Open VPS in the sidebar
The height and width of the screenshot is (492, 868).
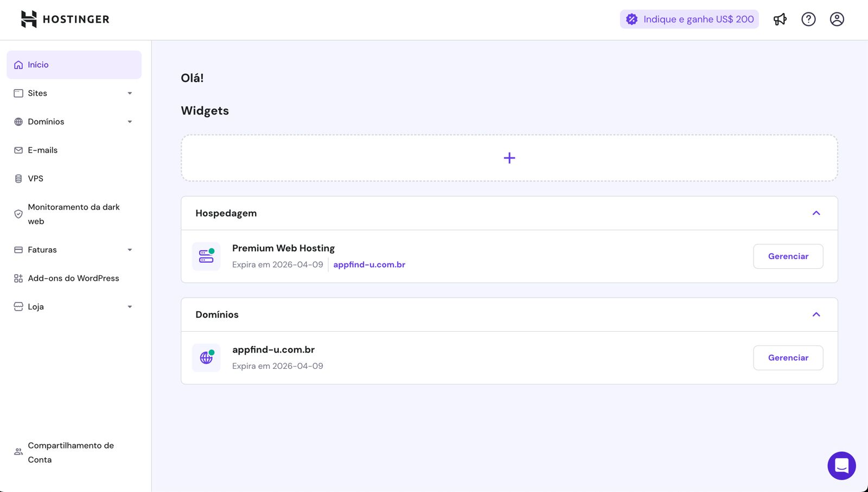pyautogui.click(x=36, y=179)
